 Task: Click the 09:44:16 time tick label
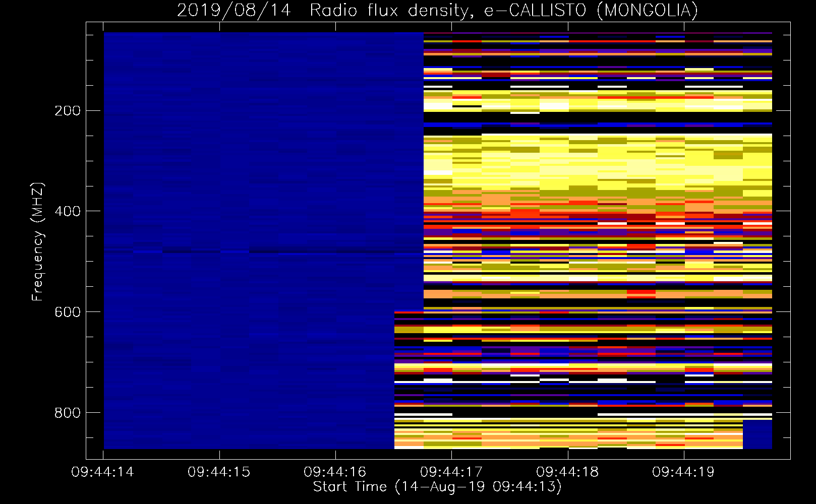pos(335,472)
